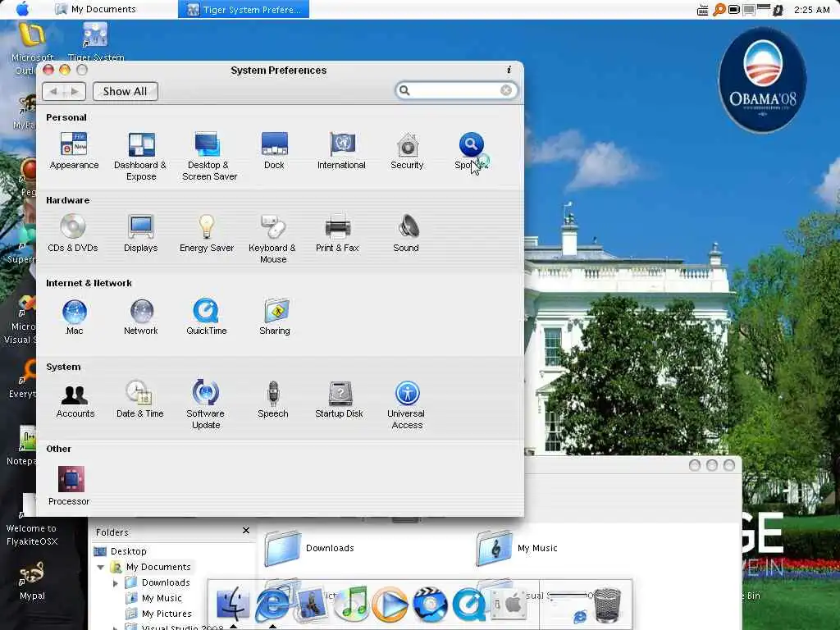840x630 pixels.
Task: Open Sharing preferences
Action: click(x=275, y=317)
